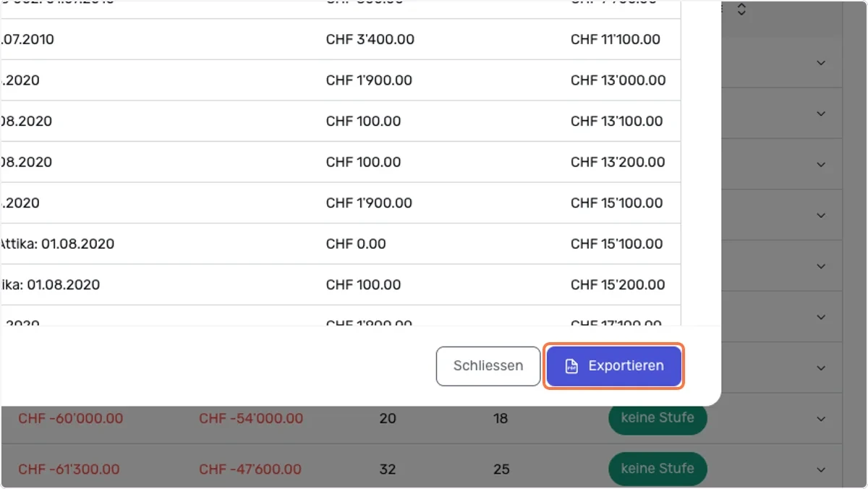Click the CHF -61'300.00 value in background table
Viewport: 868px width, 489px height.
pos(70,469)
